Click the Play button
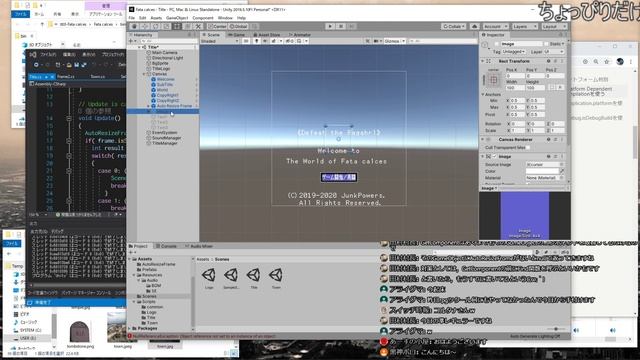Screen dimensions: 640x360 (330, 27)
